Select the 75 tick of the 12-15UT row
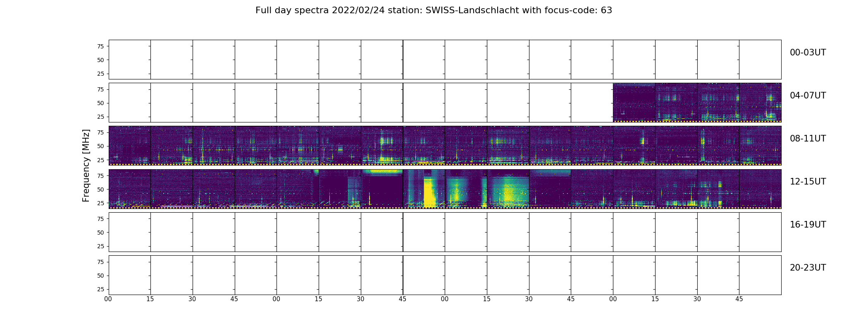The image size is (868, 331). click(100, 175)
